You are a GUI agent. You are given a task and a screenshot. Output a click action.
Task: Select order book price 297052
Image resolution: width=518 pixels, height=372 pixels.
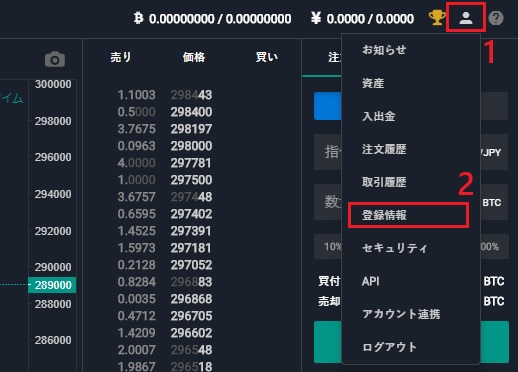click(191, 265)
